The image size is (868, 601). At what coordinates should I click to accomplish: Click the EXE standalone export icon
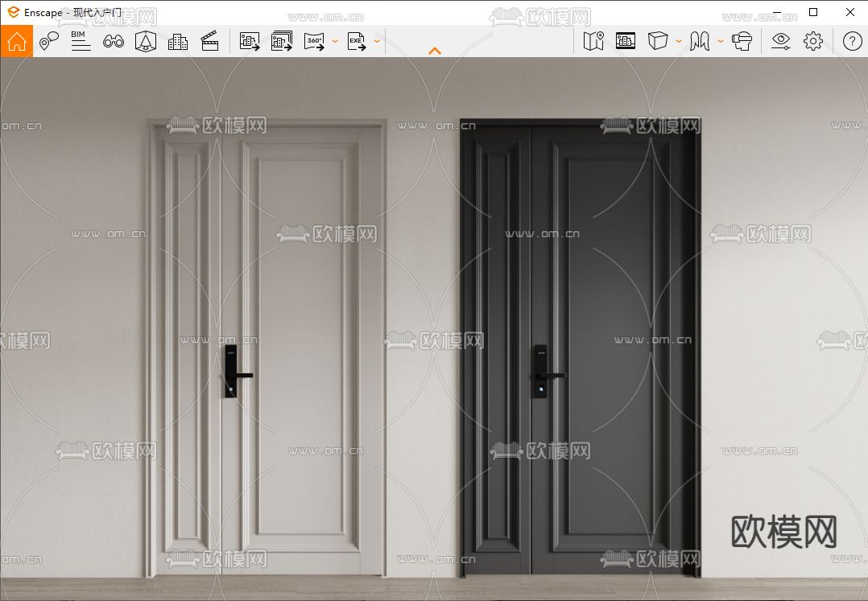[357, 42]
